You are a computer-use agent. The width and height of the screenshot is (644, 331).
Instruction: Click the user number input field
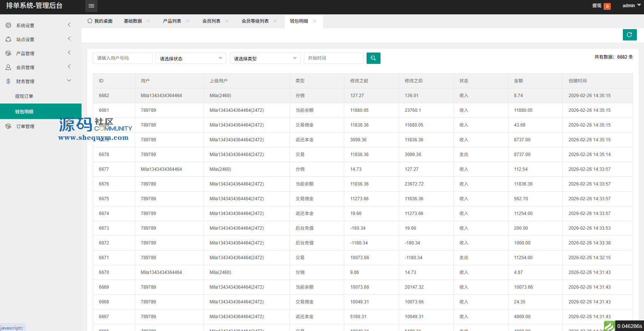pyautogui.click(x=122, y=58)
